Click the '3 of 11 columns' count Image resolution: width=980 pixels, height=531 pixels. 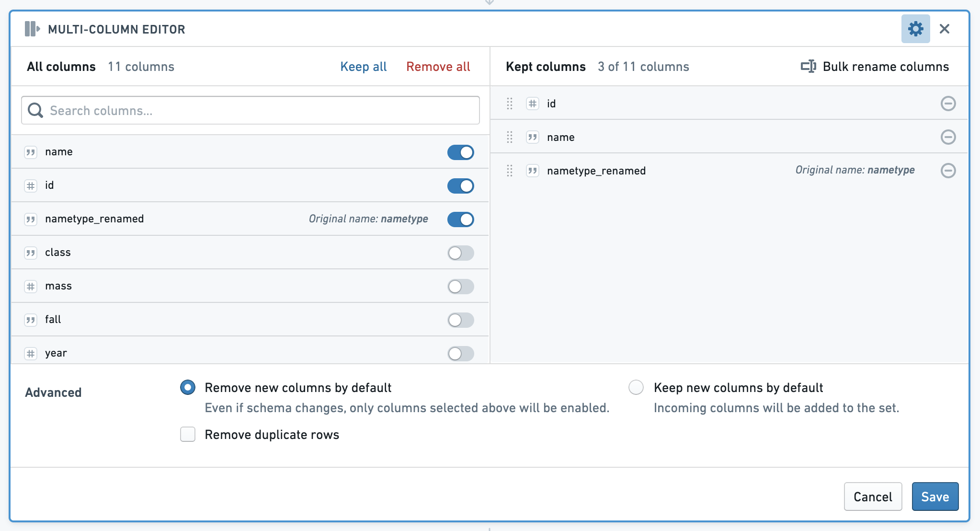coord(643,67)
